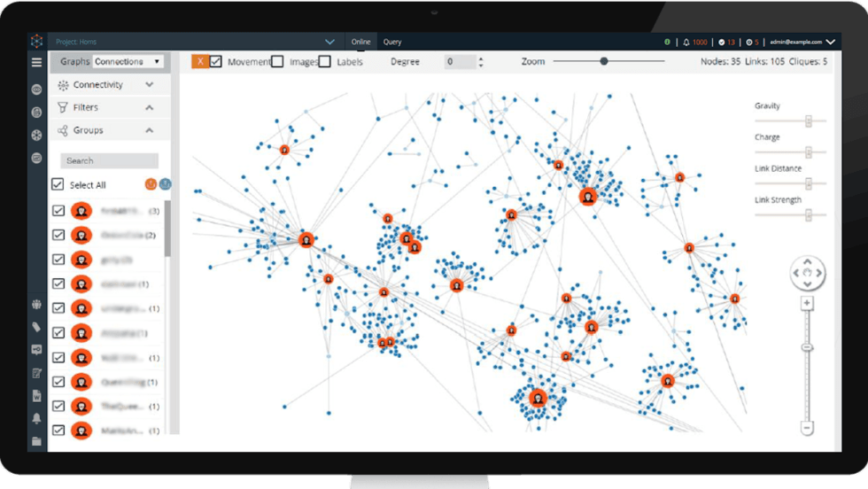Click the orange export icon beside Select All
868x489 pixels.
tap(151, 184)
